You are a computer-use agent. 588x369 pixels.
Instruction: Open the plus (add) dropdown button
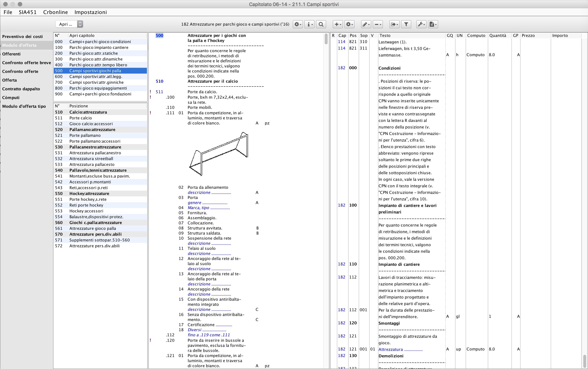click(x=338, y=24)
